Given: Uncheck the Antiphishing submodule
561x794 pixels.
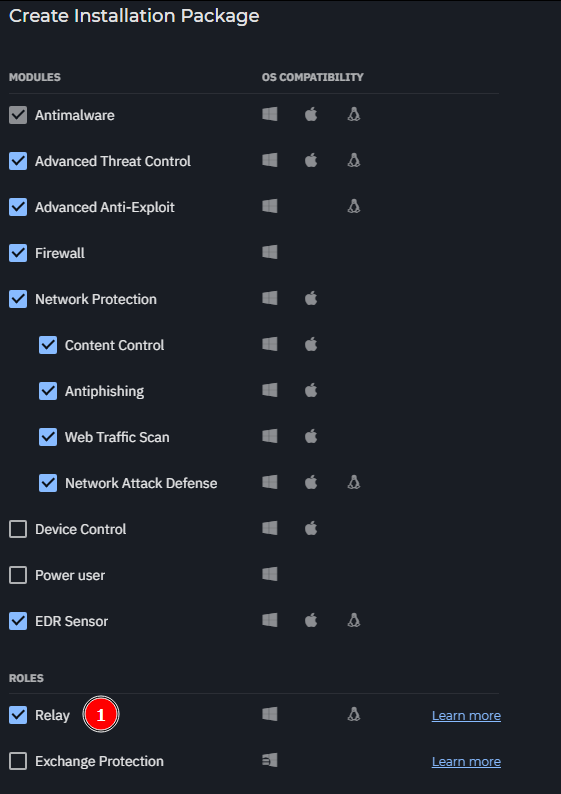Looking at the screenshot, I should coord(48,391).
